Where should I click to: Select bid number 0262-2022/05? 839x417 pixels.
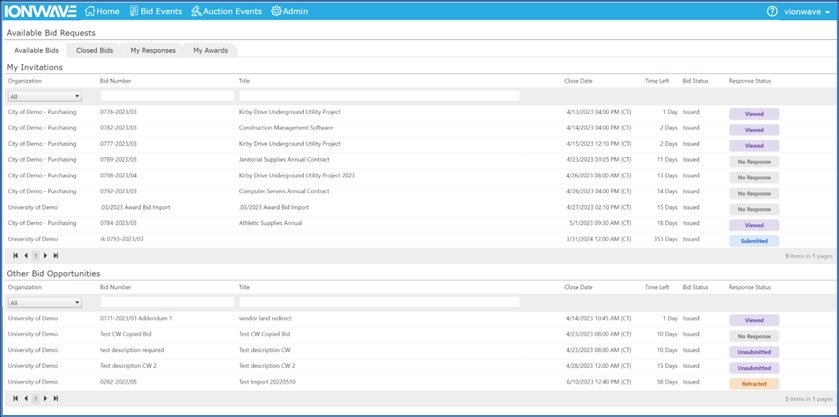point(118,382)
